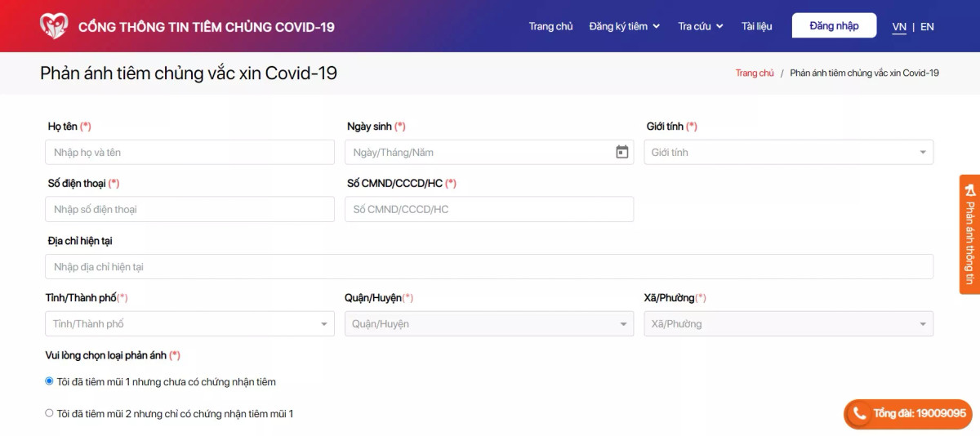Open the Đăng ký tiêm menu

tap(624, 26)
